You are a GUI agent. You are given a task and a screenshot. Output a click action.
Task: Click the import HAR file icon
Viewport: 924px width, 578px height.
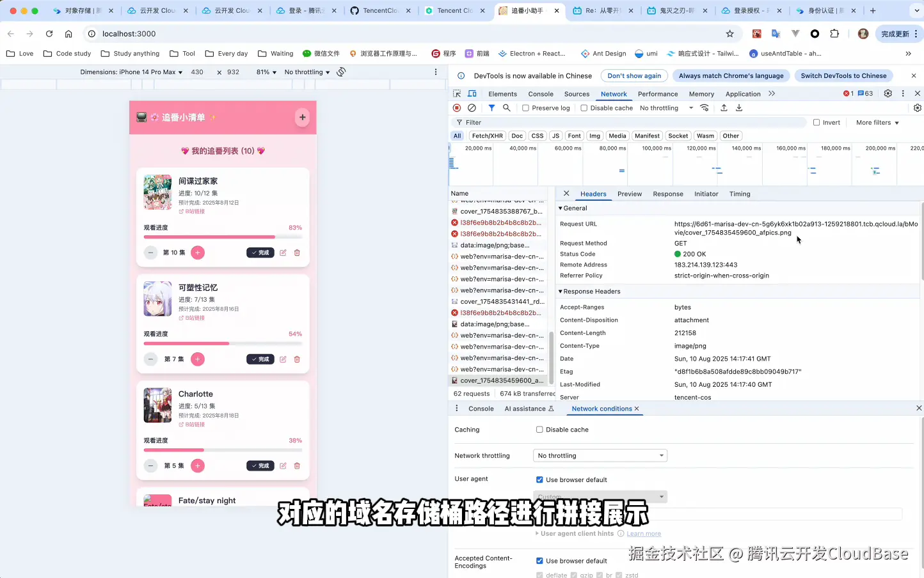coord(724,108)
